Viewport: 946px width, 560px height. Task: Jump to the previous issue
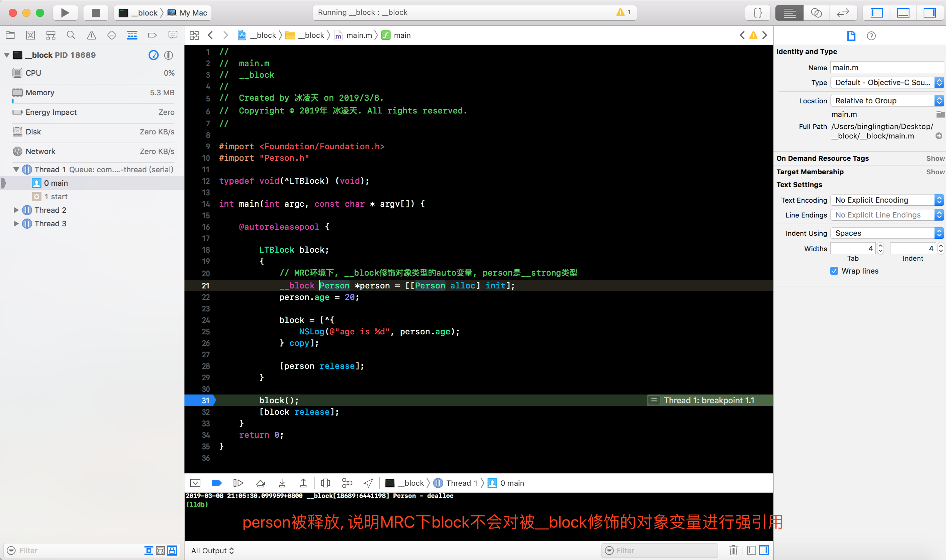click(x=742, y=35)
